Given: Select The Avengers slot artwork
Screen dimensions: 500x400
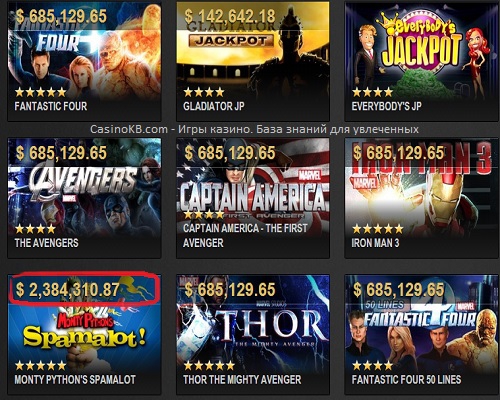Looking at the screenshot, I should (84, 188).
